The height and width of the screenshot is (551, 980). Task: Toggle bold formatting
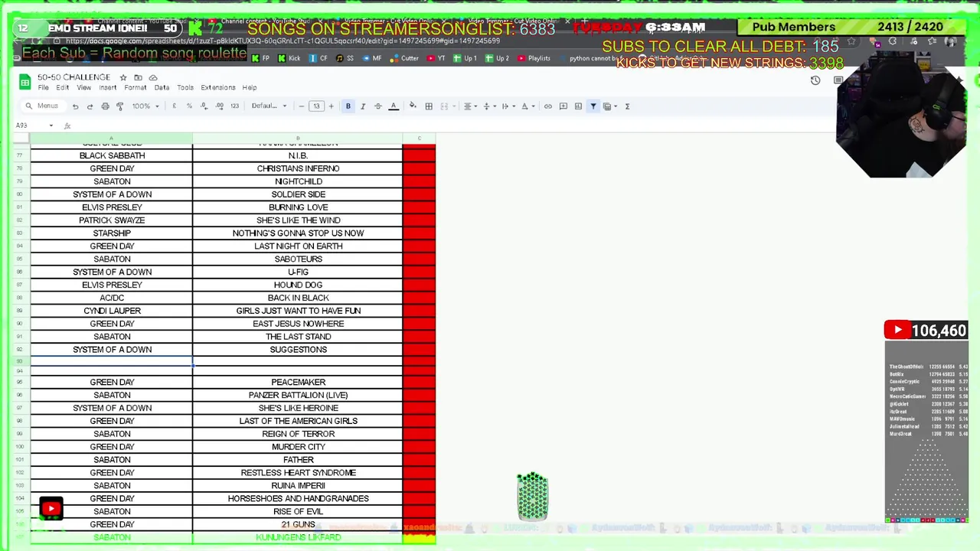tap(348, 106)
